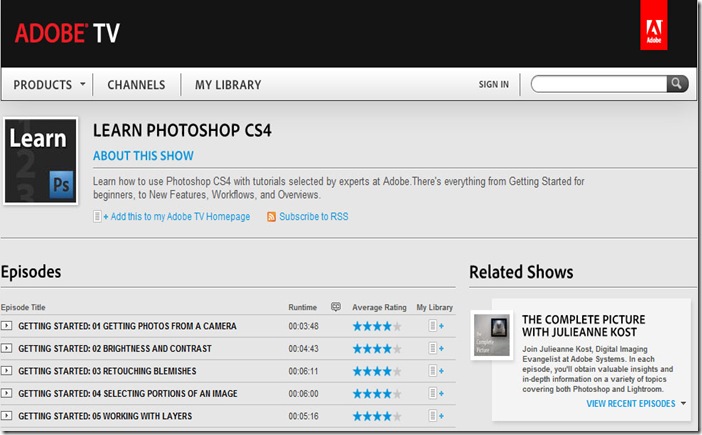Open Getting Started: 02 Brightness and Contrast
The image size is (702, 435).
tap(115, 349)
